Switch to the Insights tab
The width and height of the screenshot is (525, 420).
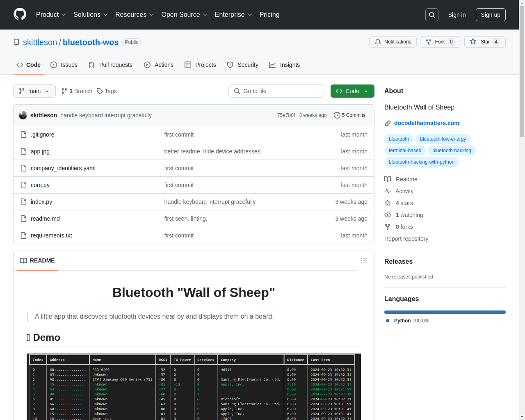pos(285,65)
